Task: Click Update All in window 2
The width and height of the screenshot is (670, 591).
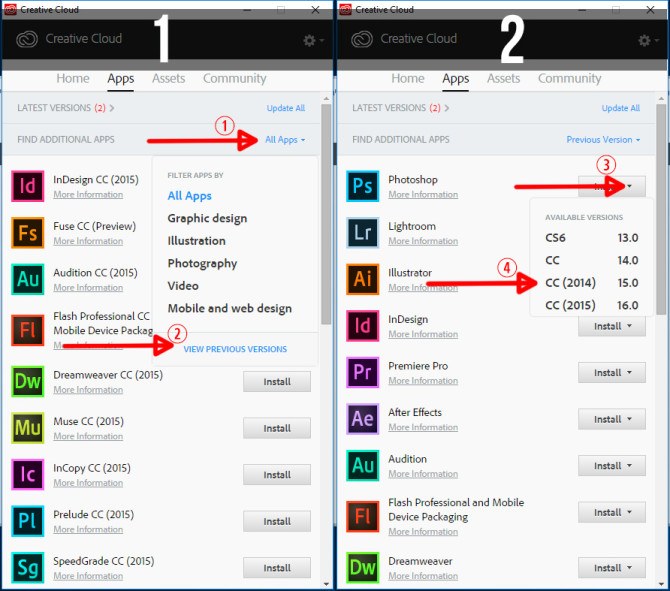Action: (620, 108)
